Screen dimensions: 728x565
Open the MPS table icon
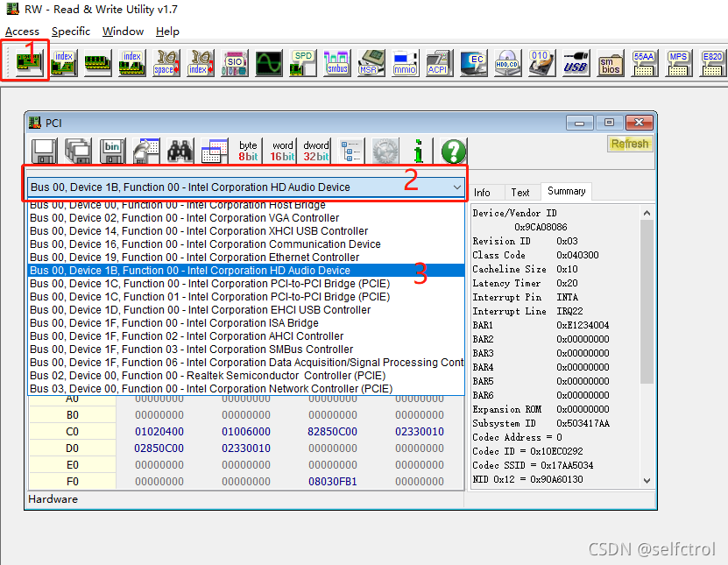678,63
